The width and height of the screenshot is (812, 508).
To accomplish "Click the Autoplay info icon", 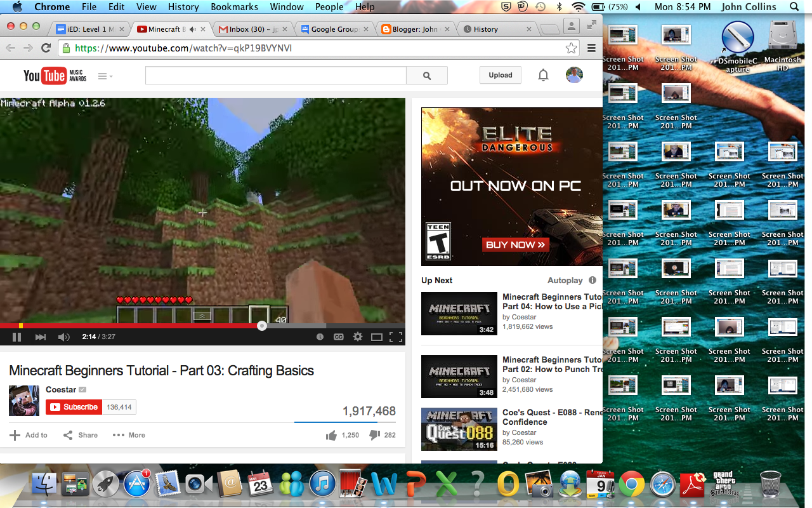I will [x=593, y=280].
